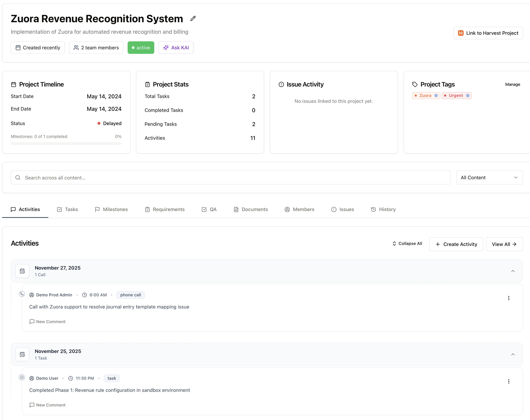This screenshot has height=420, width=530.
Task: Click the Ask KAI sparkle button
Action: 176,48
